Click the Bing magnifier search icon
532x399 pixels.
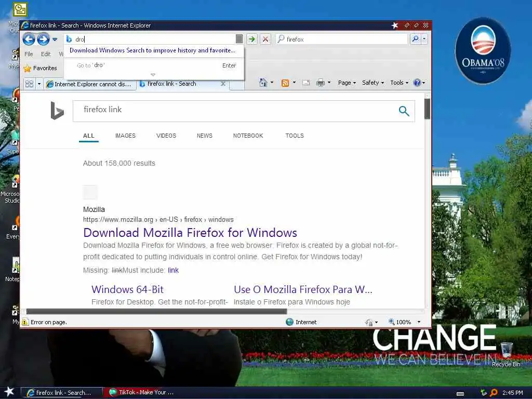click(x=404, y=111)
